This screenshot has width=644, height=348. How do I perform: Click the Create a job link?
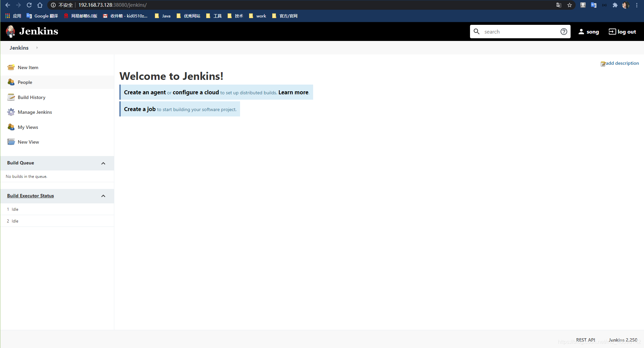tap(140, 109)
